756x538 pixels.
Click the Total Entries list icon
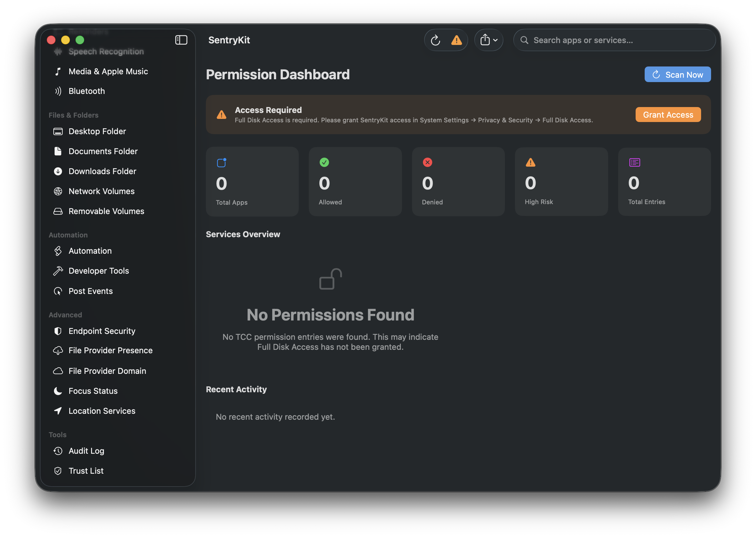634,162
